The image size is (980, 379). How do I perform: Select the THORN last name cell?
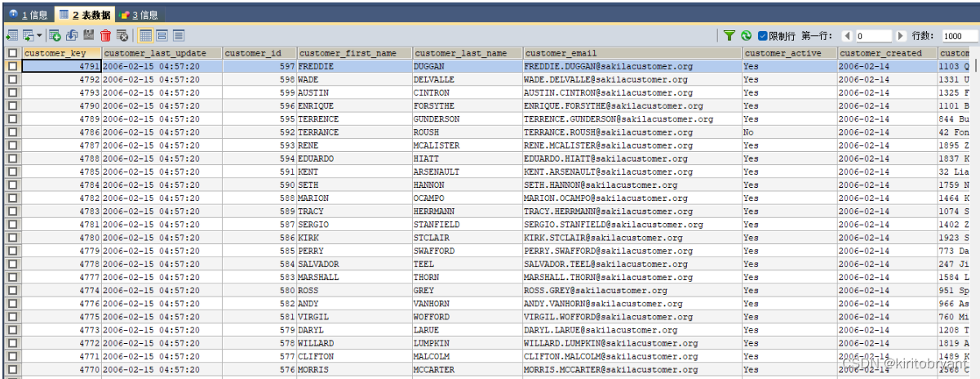point(468,277)
